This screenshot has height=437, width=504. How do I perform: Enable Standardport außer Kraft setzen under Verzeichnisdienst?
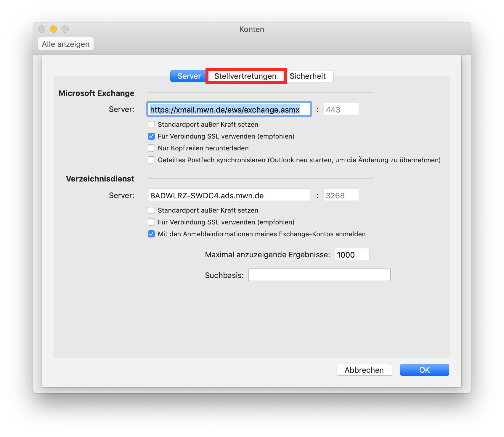tap(151, 210)
